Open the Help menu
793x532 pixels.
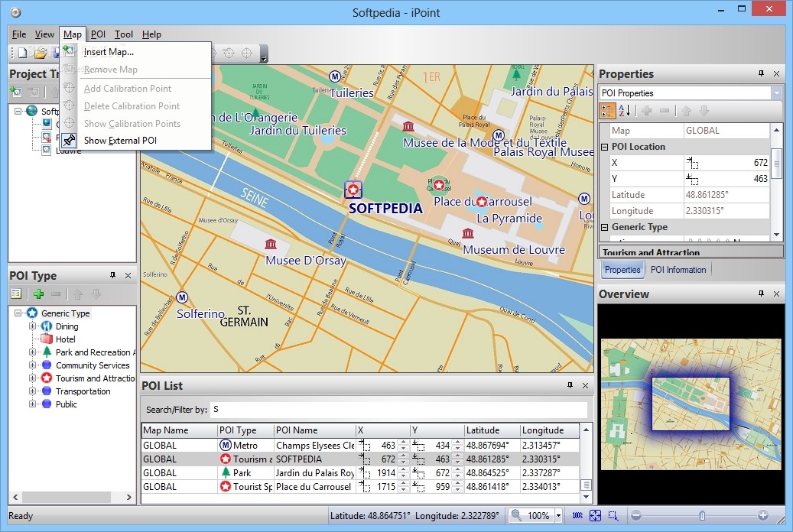coord(151,34)
